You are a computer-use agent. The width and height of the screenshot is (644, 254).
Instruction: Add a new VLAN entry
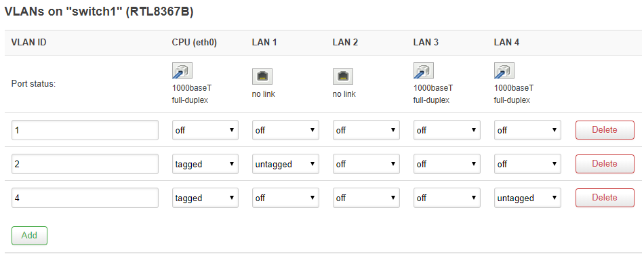[30, 236]
